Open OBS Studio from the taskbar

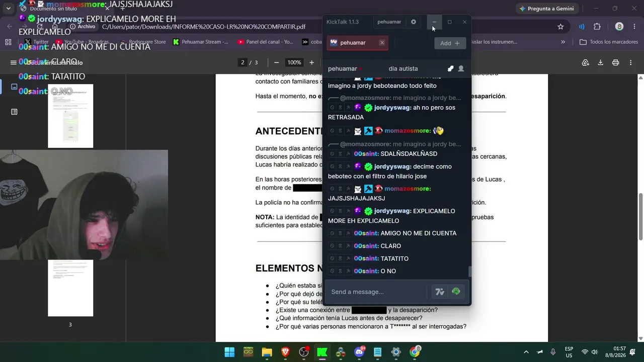coord(304,352)
